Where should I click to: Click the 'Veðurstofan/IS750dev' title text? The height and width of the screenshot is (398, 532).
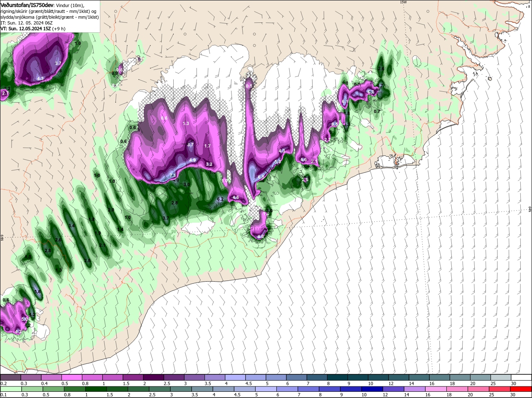27,5
